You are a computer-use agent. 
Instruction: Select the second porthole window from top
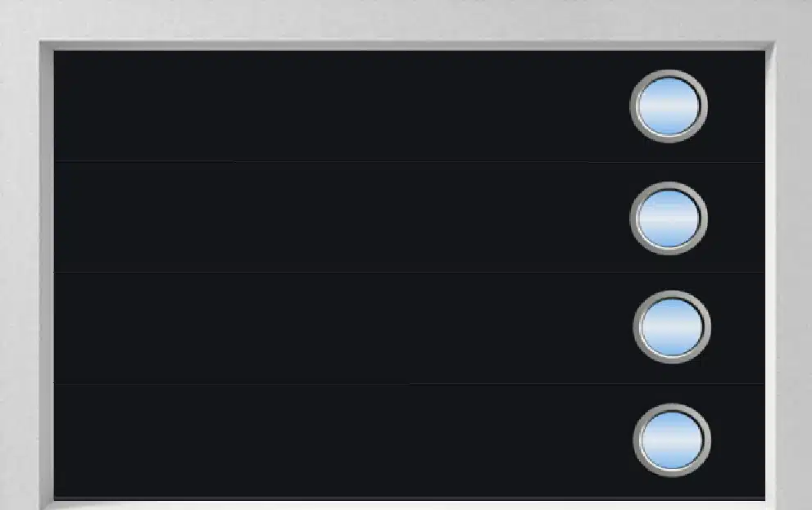point(669,219)
